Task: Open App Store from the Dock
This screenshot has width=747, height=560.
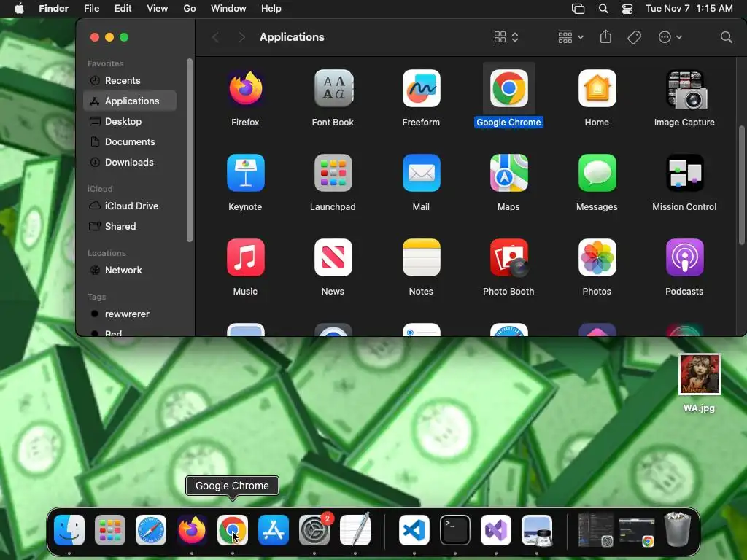Action: coord(274,530)
